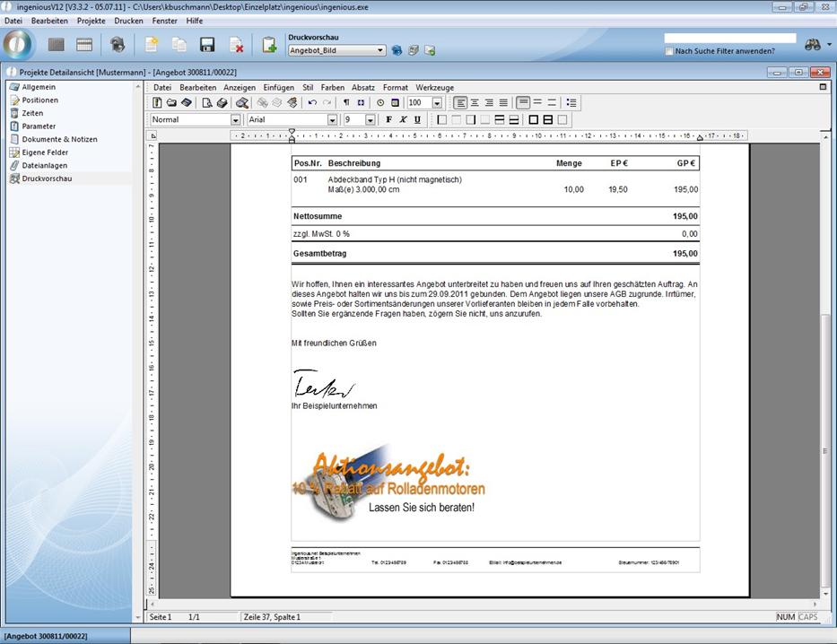The width and height of the screenshot is (837, 644).
Task: Click the main search input field
Action: click(x=729, y=39)
